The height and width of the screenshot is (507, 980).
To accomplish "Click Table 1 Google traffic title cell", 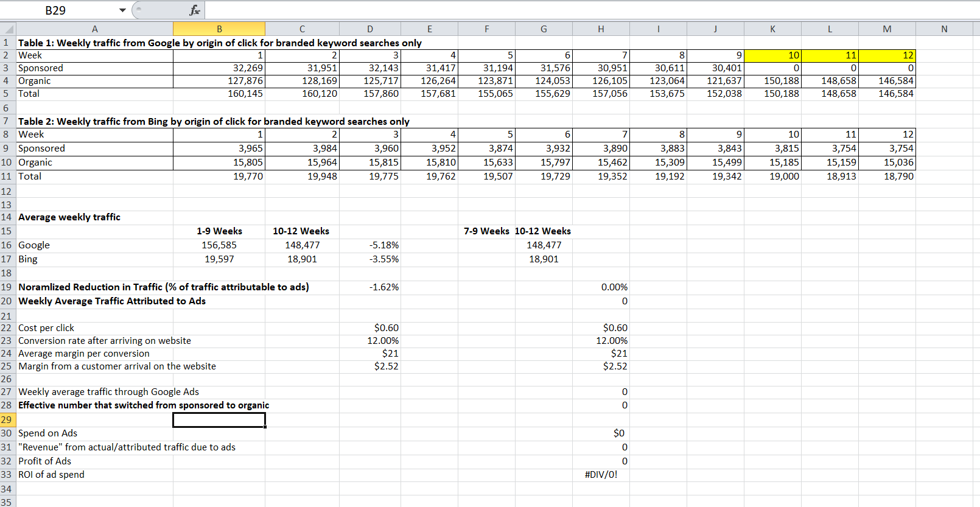I will [220, 43].
